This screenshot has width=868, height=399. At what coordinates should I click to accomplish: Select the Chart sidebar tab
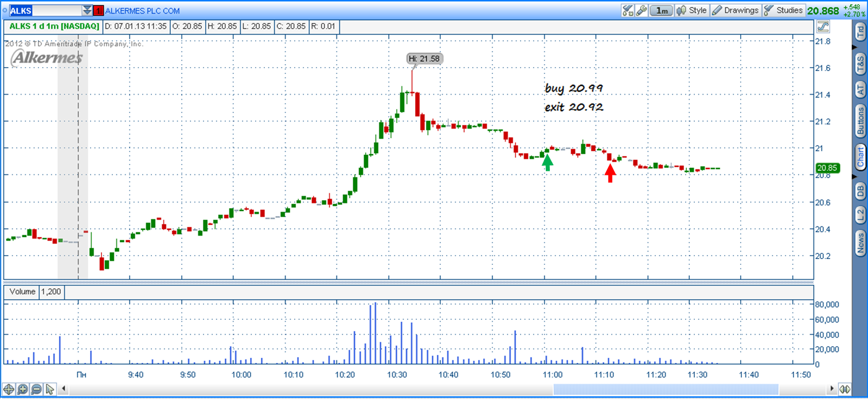pos(860,156)
